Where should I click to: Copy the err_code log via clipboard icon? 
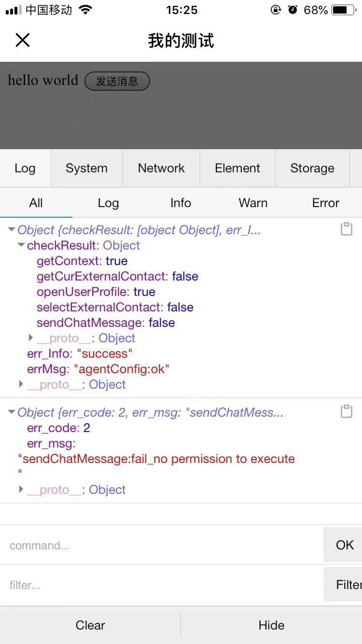(x=347, y=411)
